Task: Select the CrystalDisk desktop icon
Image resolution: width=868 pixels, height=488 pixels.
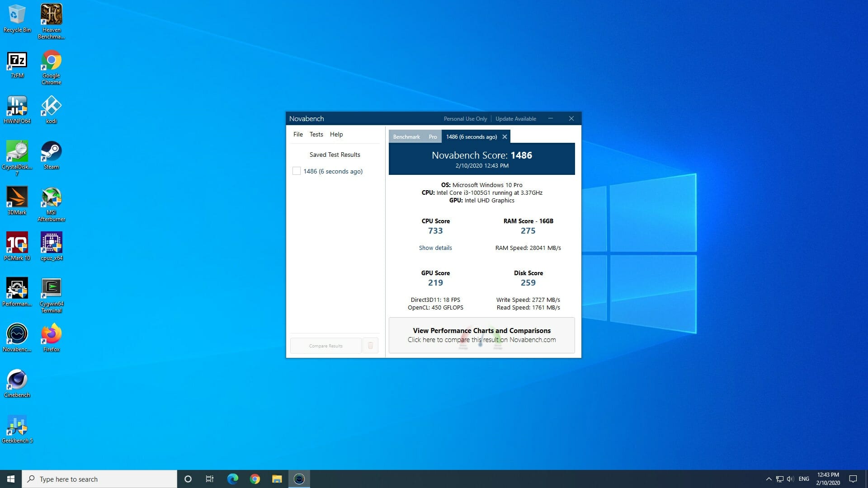Action: pyautogui.click(x=17, y=158)
